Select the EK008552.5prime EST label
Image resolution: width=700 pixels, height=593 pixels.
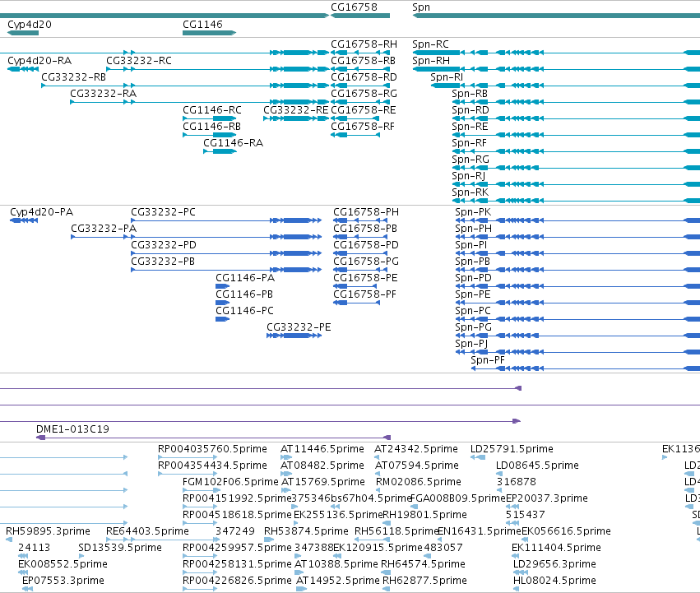[63, 564]
